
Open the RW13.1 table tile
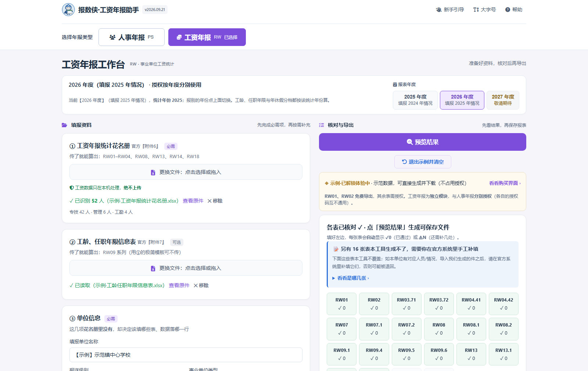pyautogui.click(x=503, y=354)
